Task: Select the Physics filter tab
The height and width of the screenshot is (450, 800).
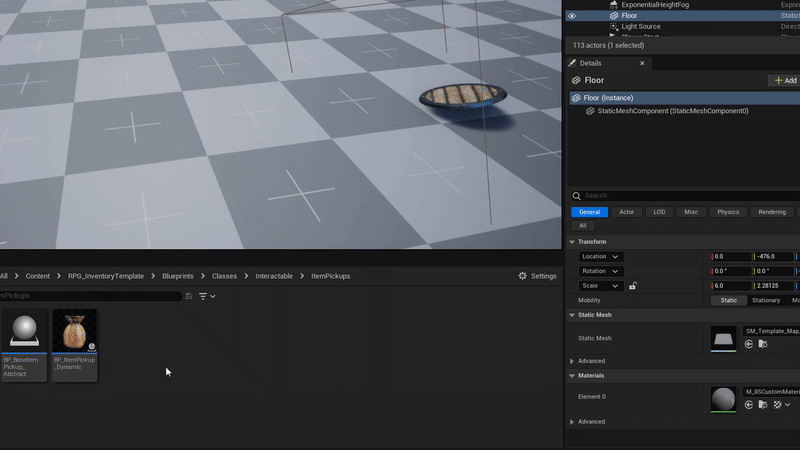Action: tap(727, 212)
